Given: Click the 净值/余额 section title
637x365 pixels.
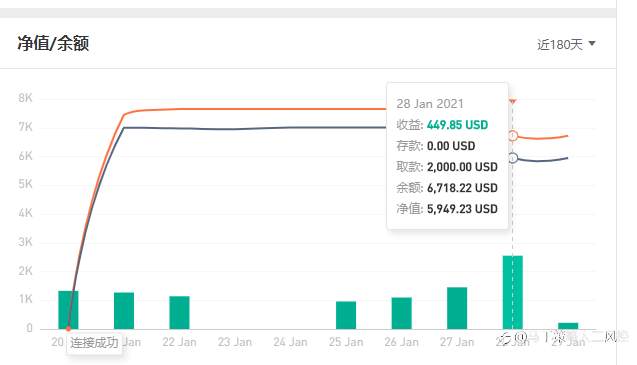Looking at the screenshot, I should (53, 43).
